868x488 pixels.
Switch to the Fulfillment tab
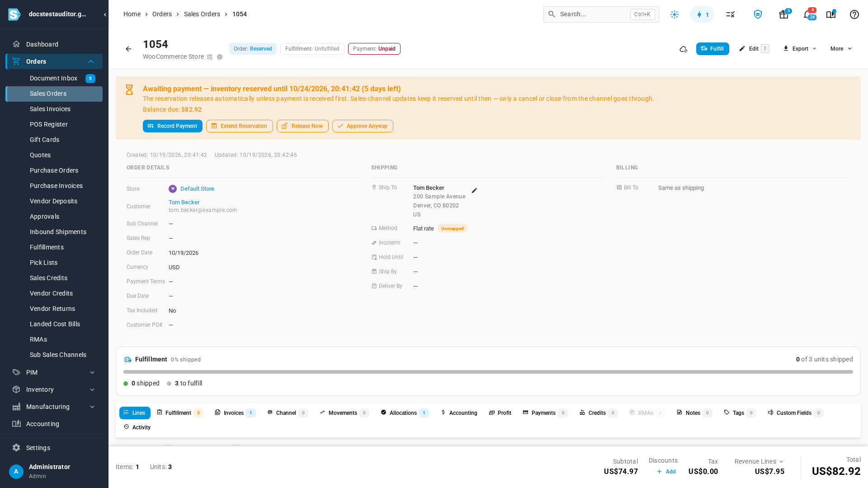(180, 413)
